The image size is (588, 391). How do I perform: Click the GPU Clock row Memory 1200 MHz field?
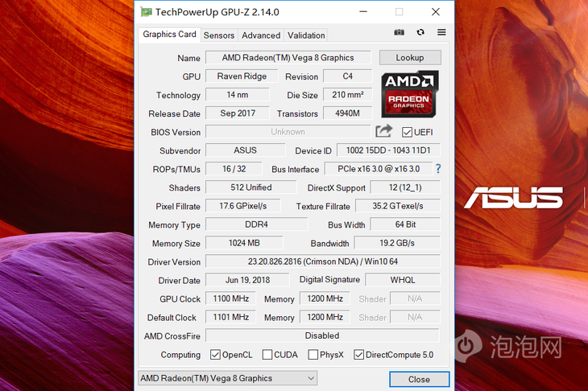point(325,298)
